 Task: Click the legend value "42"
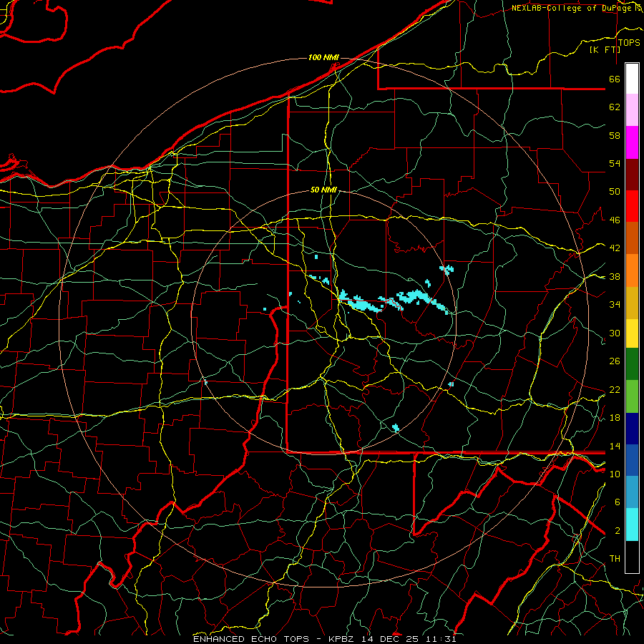point(615,248)
